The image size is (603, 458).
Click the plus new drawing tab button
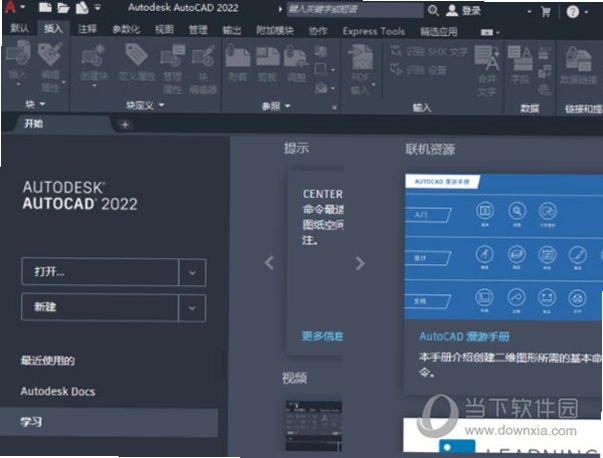click(125, 125)
